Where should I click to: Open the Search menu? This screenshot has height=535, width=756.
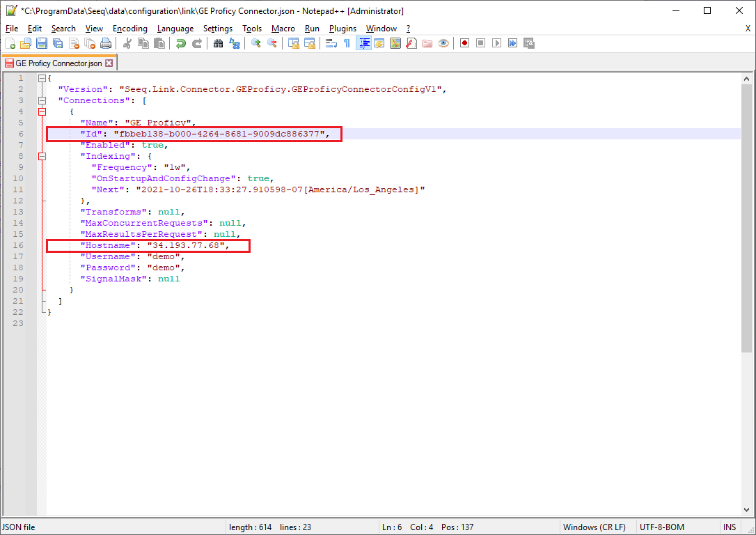pos(63,29)
